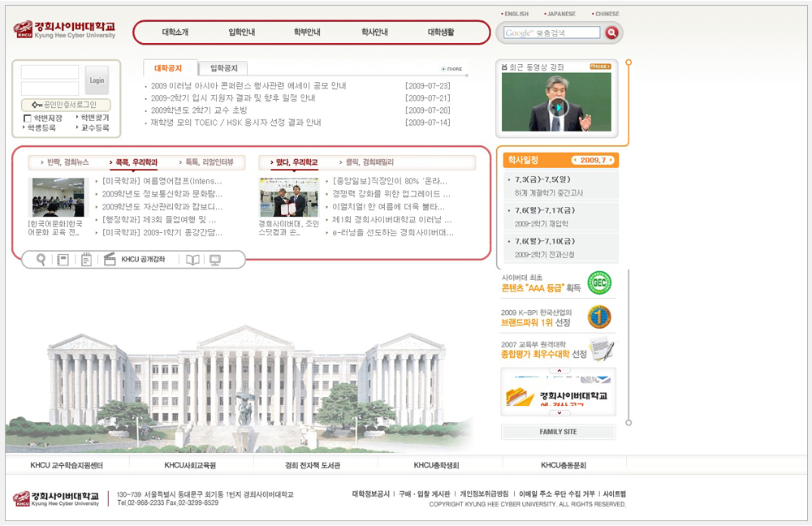Open the 학부안내 menu
This screenshot has width=812, height=526.
pyautogui.click(x=307, y=32)
